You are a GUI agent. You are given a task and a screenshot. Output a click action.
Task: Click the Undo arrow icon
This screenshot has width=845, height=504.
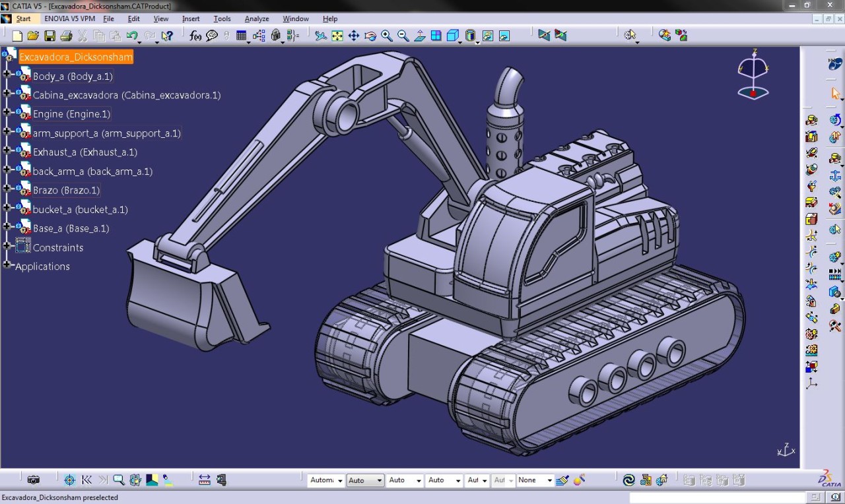click(131, 36)
